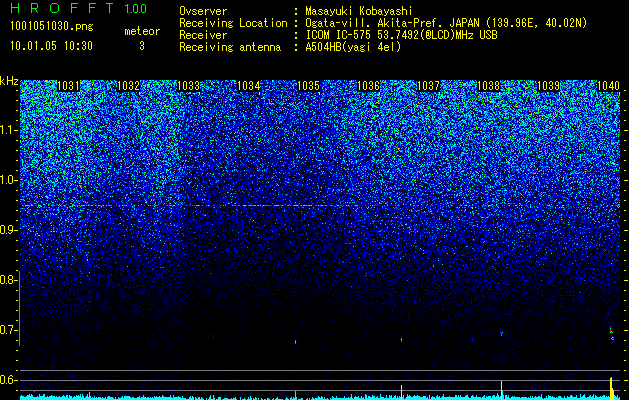Click the timestamp 10.01.05 10:30

click(x=52, y=46)
